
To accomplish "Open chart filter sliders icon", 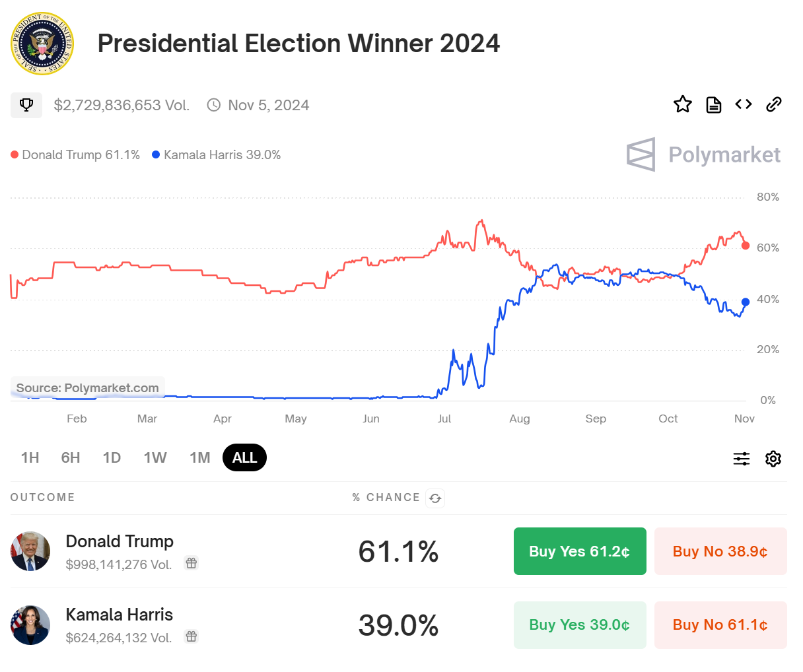I will click(742, 459).
